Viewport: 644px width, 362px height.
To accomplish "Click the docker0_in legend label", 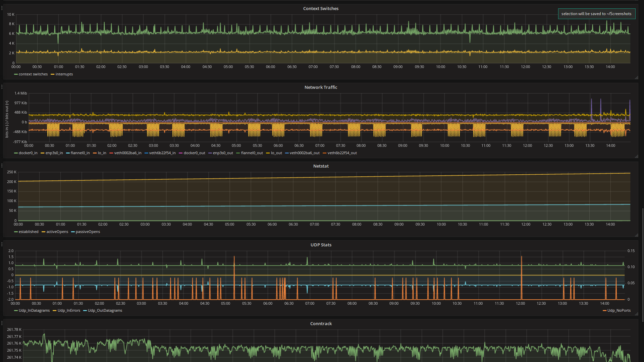I will tap(28, 153).
